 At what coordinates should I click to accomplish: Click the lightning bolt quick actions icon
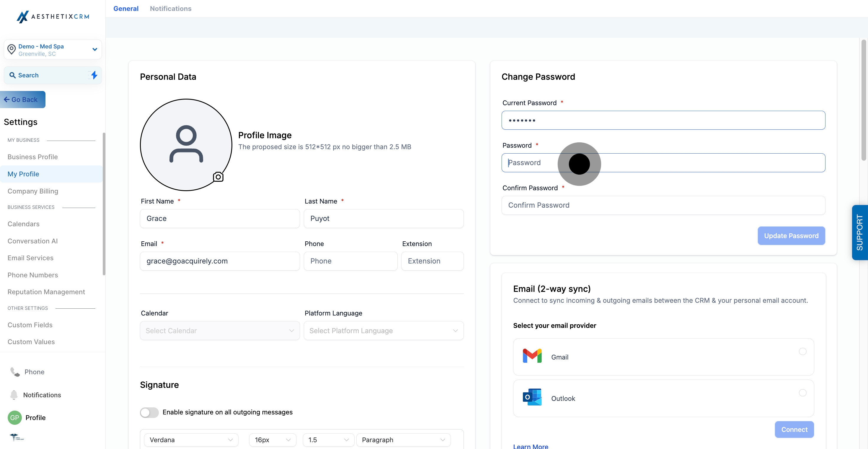coord(94,75)
